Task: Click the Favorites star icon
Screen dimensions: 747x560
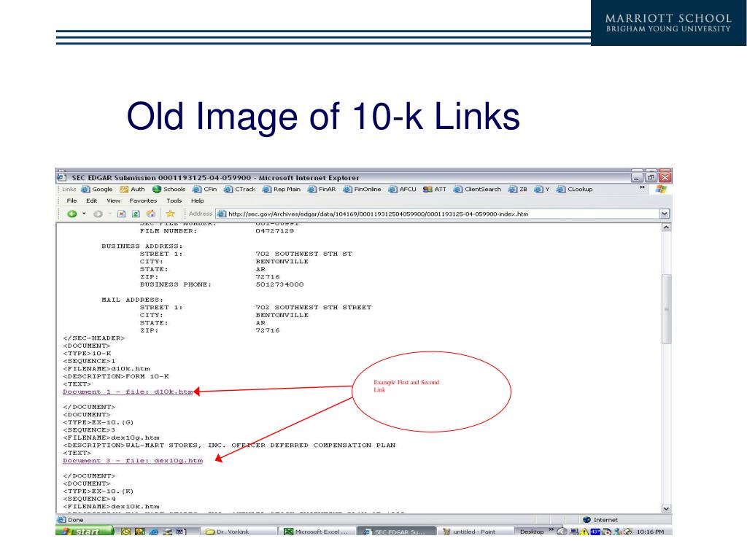Action: coord(170,214)
